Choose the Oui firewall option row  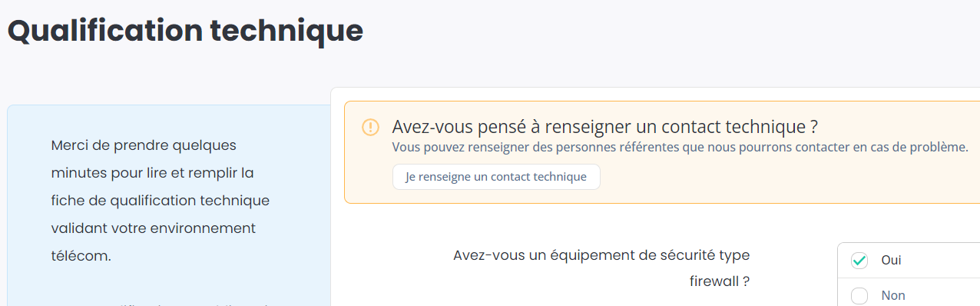pyautogui.click(x=909, y=261)
